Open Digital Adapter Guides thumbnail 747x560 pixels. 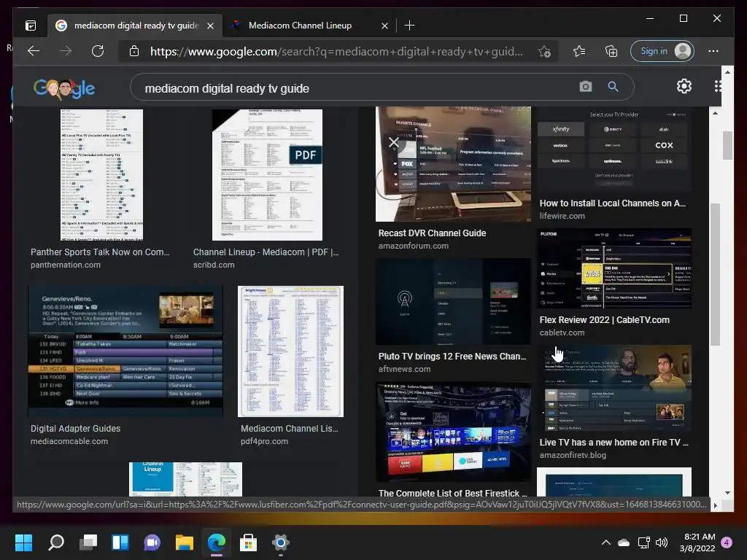(125, 351)
